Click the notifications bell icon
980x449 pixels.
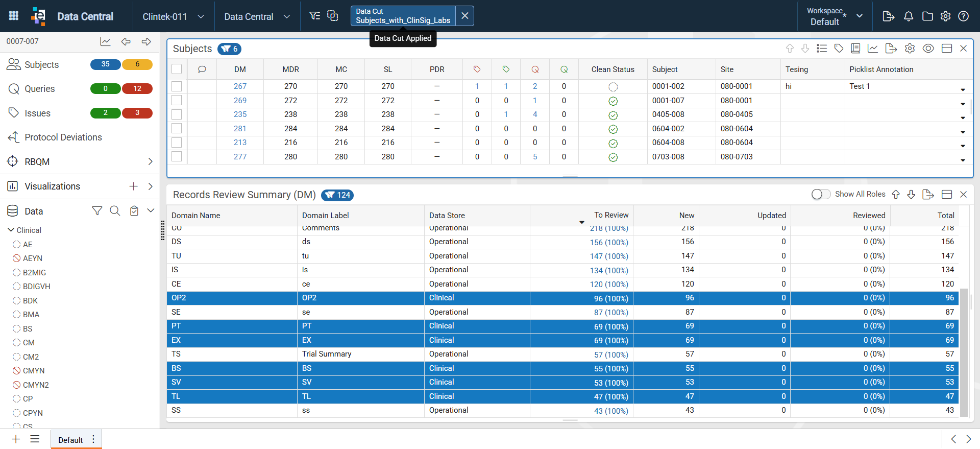coord(908,16)
